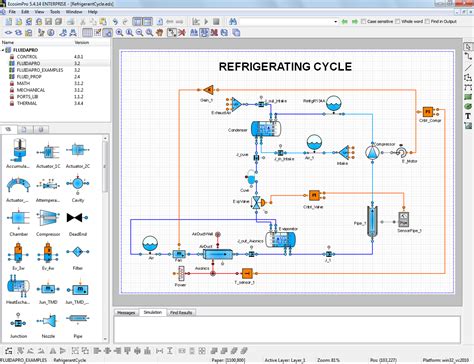
Task: Collapse the FLUIDAPRO tree root
Action: point(3,50)
